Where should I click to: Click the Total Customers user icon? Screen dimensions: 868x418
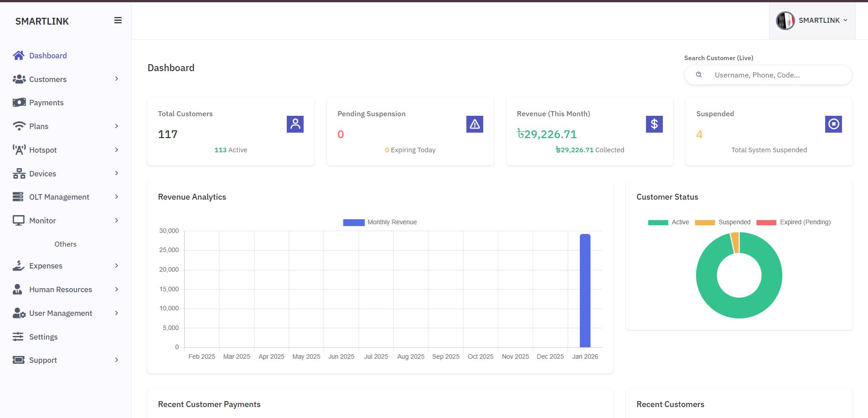pyautogui.click(x=295, y=124)
